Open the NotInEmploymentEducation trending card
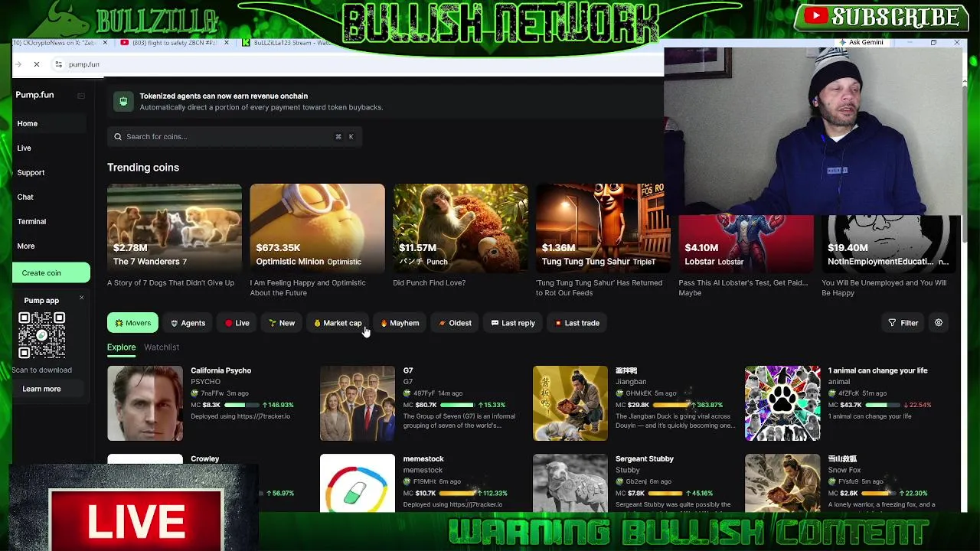 tap(890, 243)
